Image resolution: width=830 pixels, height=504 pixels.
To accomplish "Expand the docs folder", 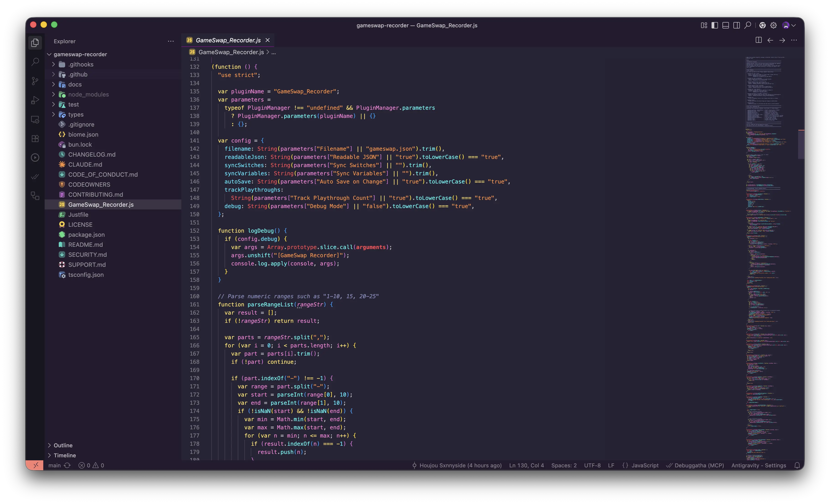I will point(113,84).
